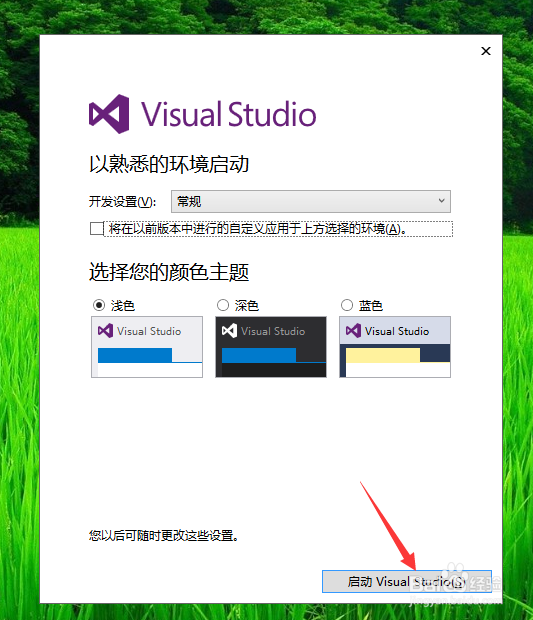Viewport: 533px width, 620px height.
Task: Click the heading 选择您的颜色主题
Action: 169,272
